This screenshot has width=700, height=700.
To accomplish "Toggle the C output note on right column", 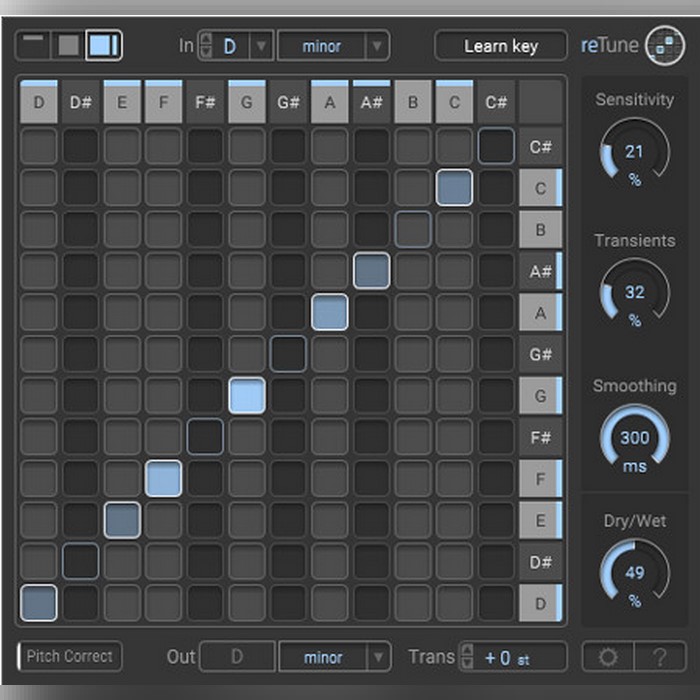I will 540,188.
